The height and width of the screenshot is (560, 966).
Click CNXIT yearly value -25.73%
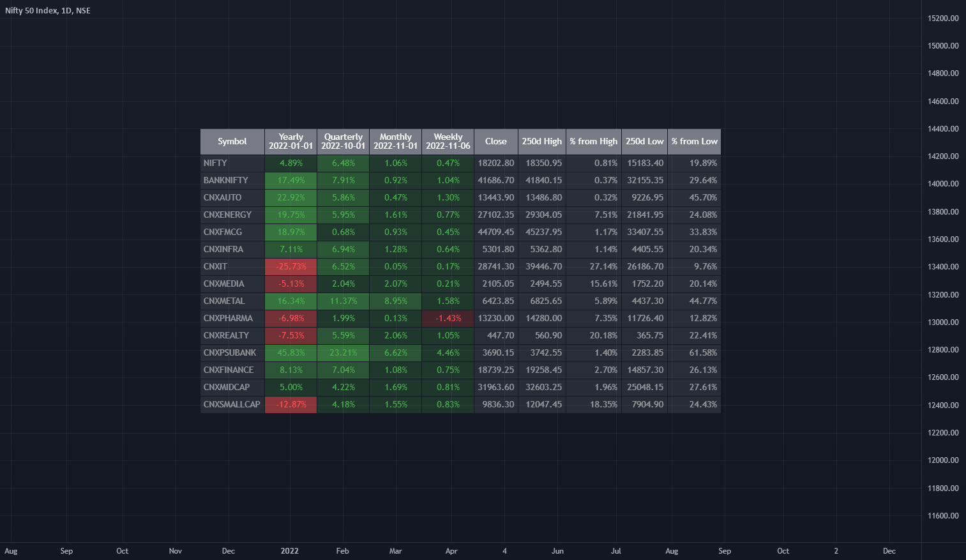[291, 267]
